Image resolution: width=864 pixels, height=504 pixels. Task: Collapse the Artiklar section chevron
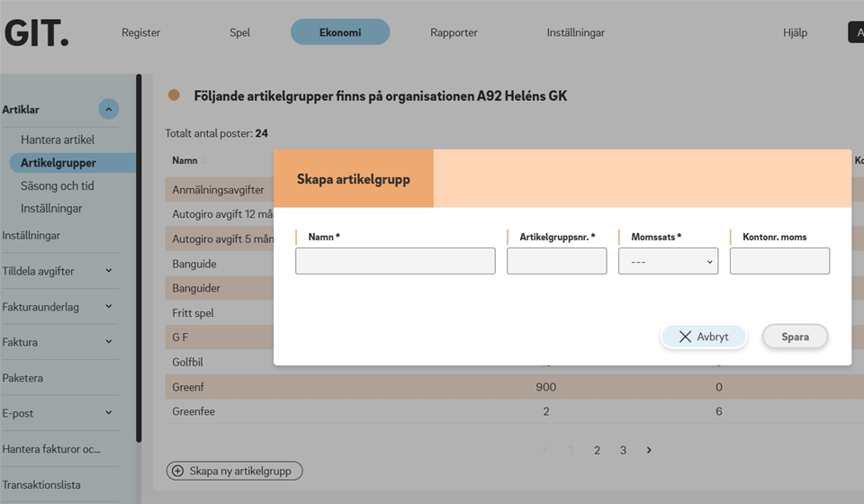coord(108,110)
